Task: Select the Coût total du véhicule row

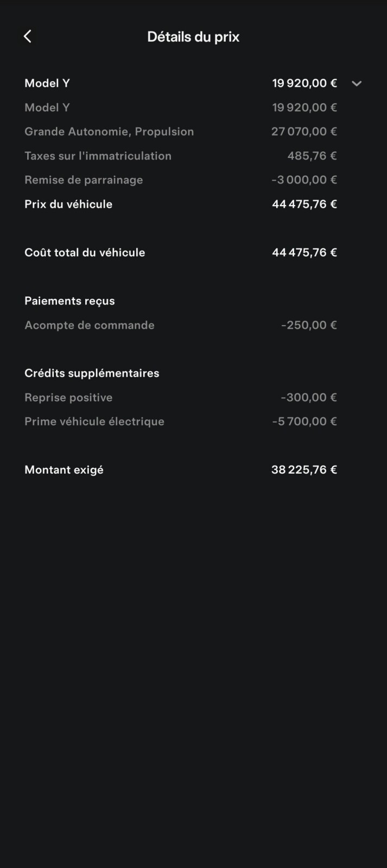Action: [181, 252]
